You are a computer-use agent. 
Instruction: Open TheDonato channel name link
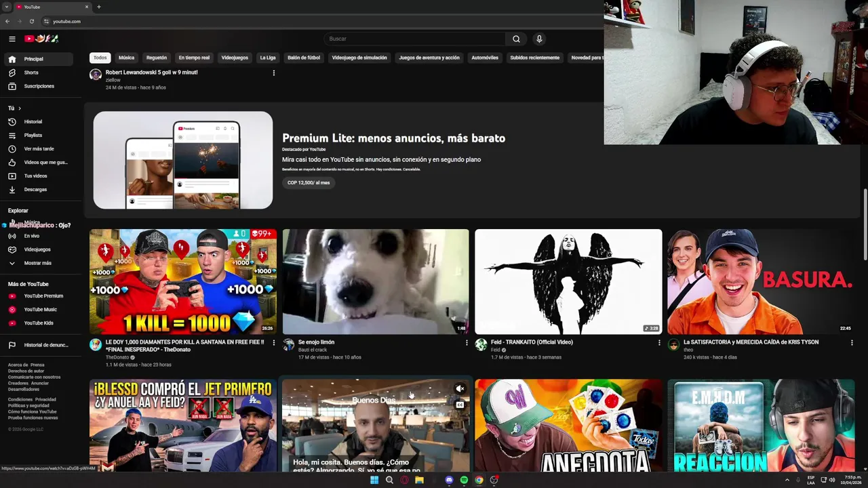[117, 357]
